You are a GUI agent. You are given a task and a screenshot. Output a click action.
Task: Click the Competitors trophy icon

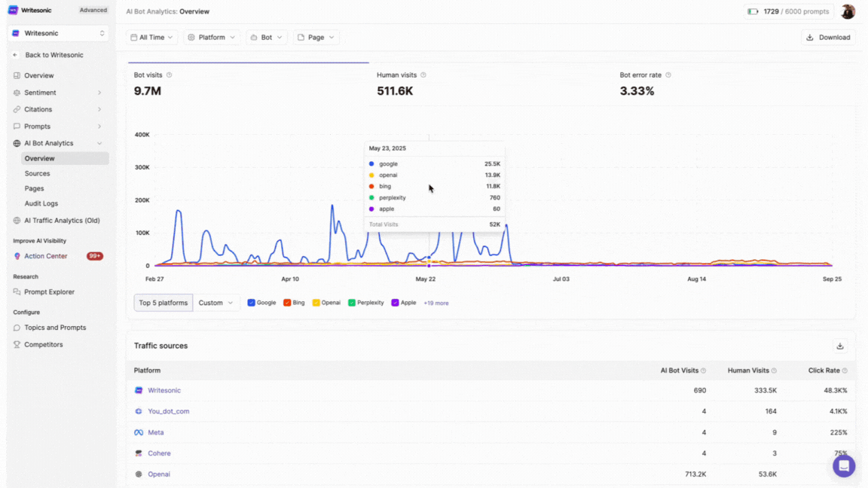(x=17, y=344)
